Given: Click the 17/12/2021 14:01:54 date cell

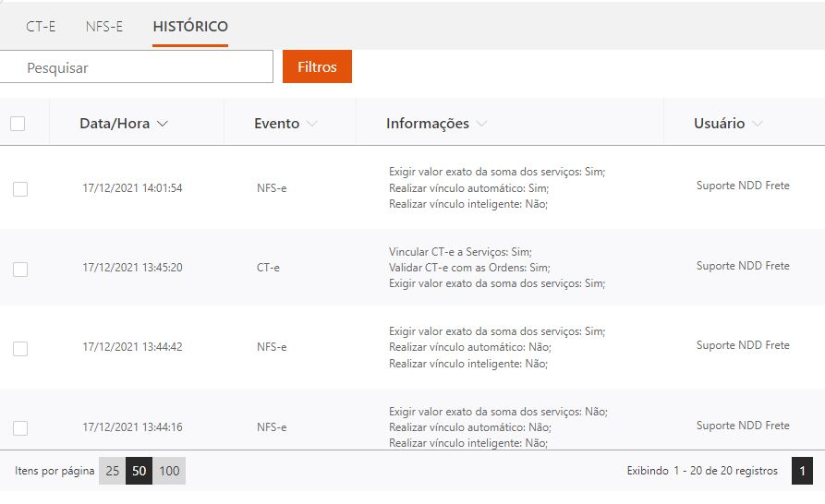Looking at the screenshot, I should [x=132, y=188].
